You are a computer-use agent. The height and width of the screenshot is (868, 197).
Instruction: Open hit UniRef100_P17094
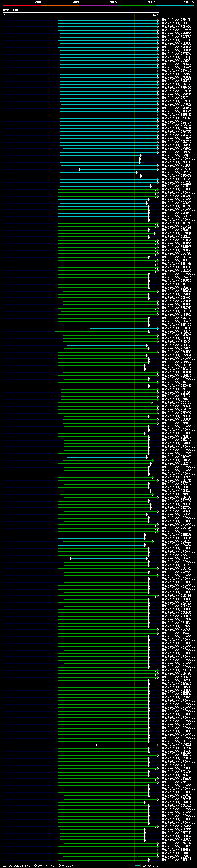pyautogui.click(x=177, y=30)
